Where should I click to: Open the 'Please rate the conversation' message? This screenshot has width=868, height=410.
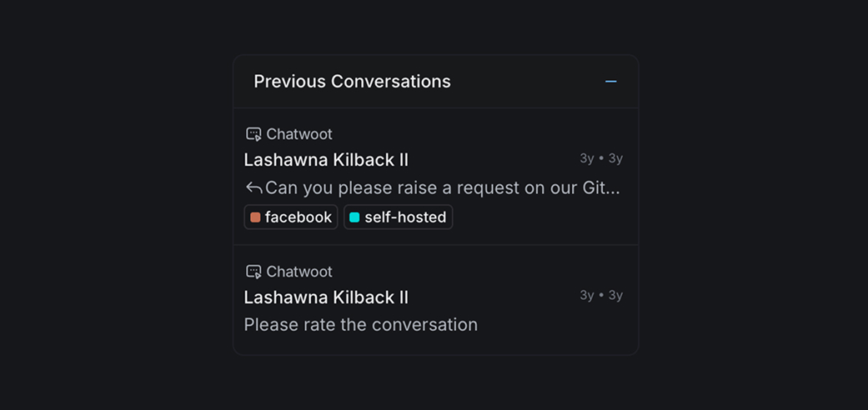[361, 324]
